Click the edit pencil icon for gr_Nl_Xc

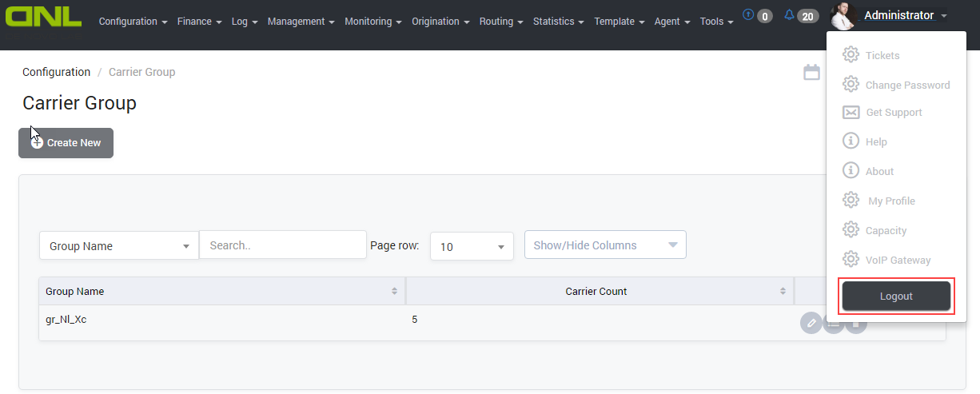pyautogui.click(x=811, y=323)
